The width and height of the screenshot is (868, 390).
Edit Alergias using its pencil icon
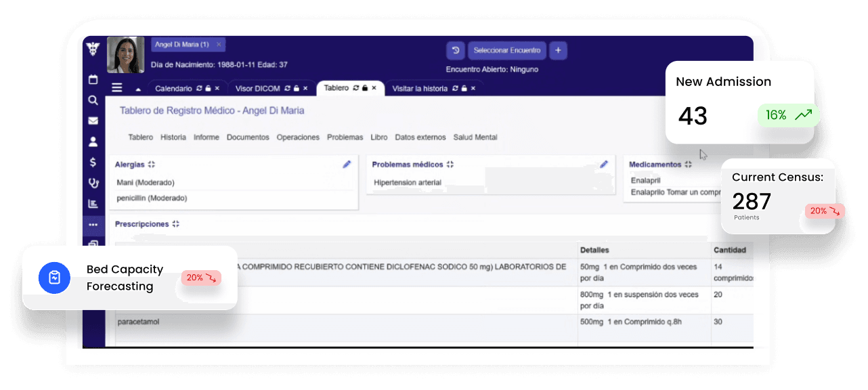coord(347,164)
